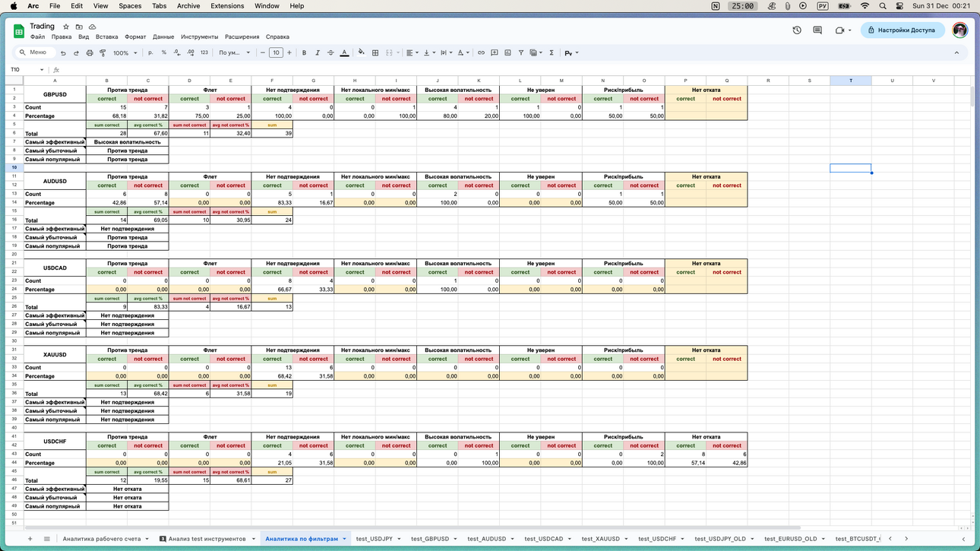Undo the last action in toolbar
The width and height of the screenshot is (980, 551).
(x=63, y=53)
